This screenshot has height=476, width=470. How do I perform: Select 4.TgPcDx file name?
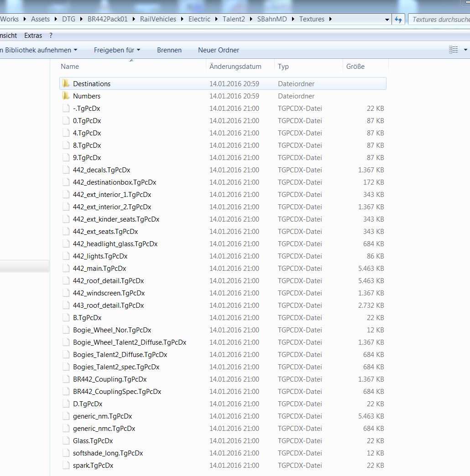click(87, 133)
